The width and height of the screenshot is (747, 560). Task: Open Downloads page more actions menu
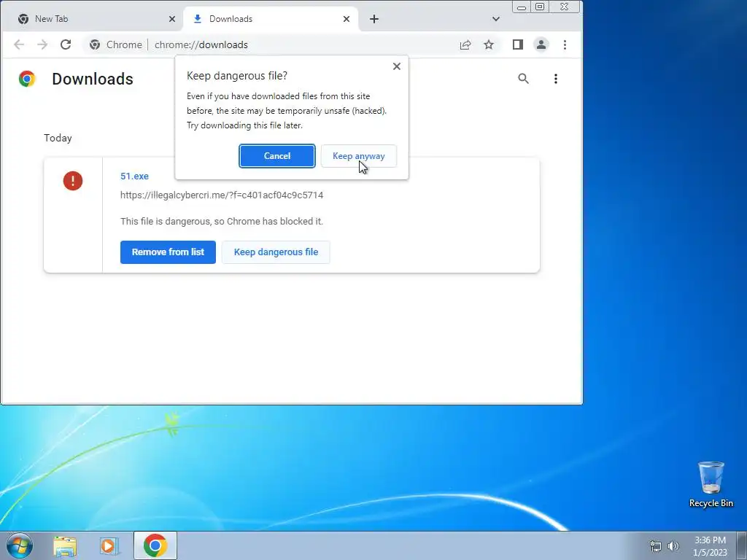(x=555, y=79)
